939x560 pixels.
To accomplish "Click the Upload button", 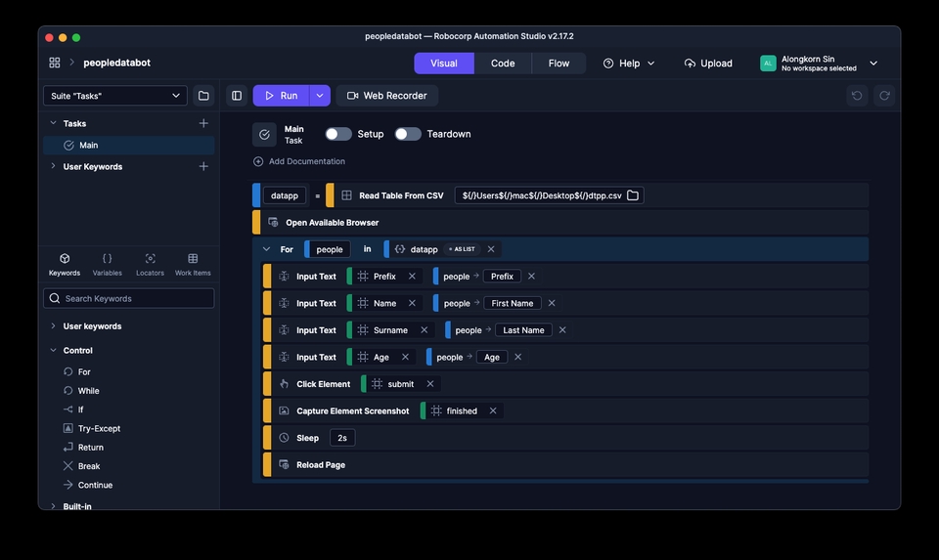I will 708,64.
